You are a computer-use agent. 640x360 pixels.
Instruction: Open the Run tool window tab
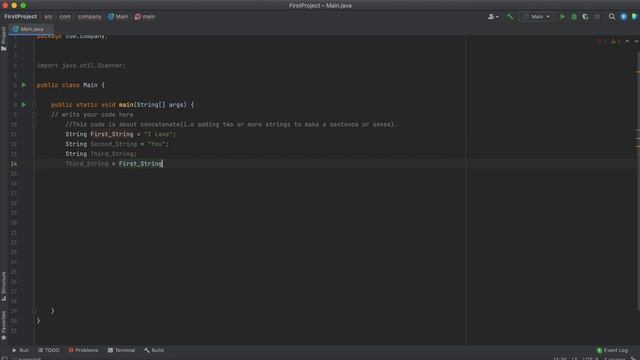point(20,350)
